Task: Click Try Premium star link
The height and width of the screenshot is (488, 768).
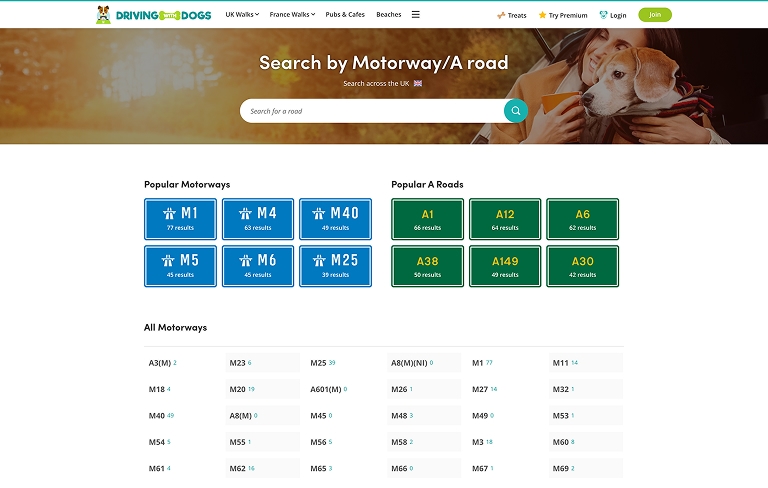Action: click(563, 15)
